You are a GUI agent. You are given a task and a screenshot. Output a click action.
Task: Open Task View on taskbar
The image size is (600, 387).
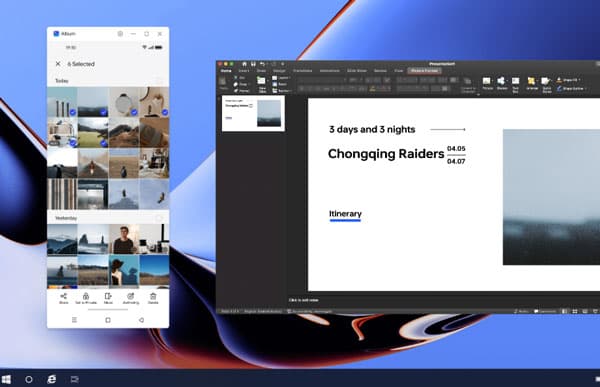coord(75,379)
